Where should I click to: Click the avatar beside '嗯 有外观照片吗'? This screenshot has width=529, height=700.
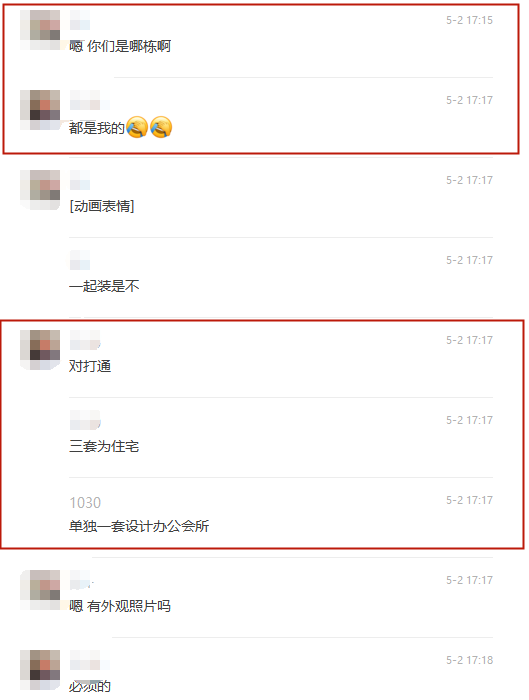[40, 590]
